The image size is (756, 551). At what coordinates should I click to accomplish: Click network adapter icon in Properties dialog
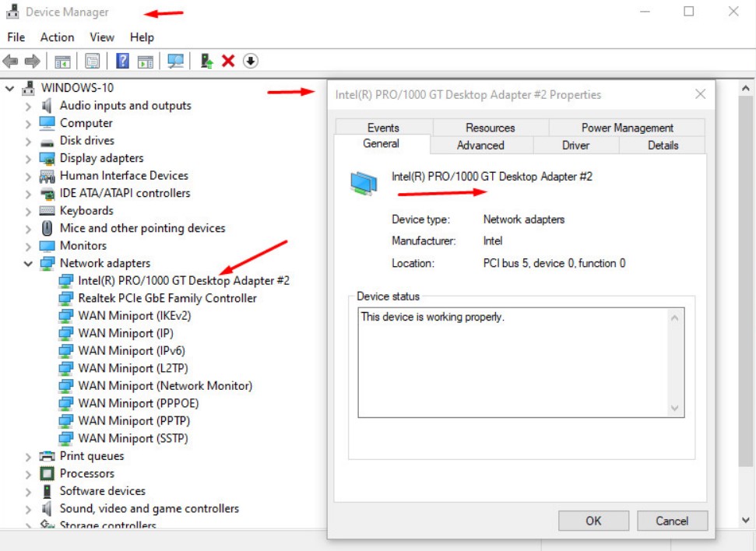[364, 184]
